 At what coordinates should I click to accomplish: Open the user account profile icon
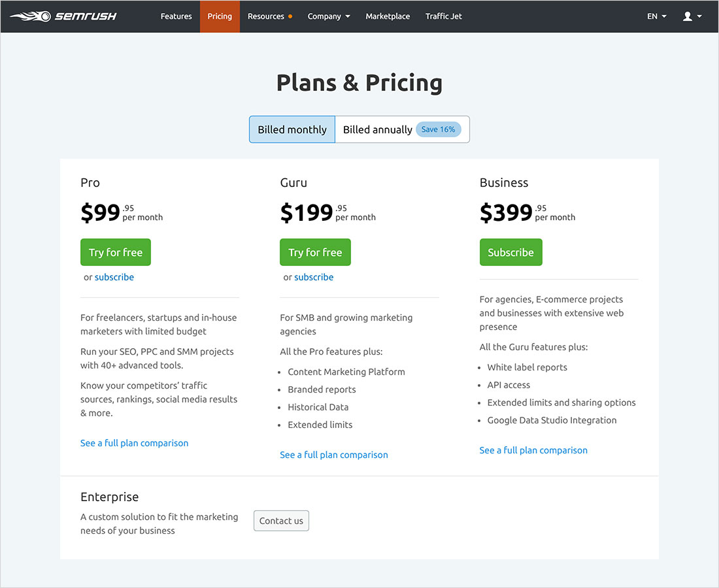[x=688, y=16]
